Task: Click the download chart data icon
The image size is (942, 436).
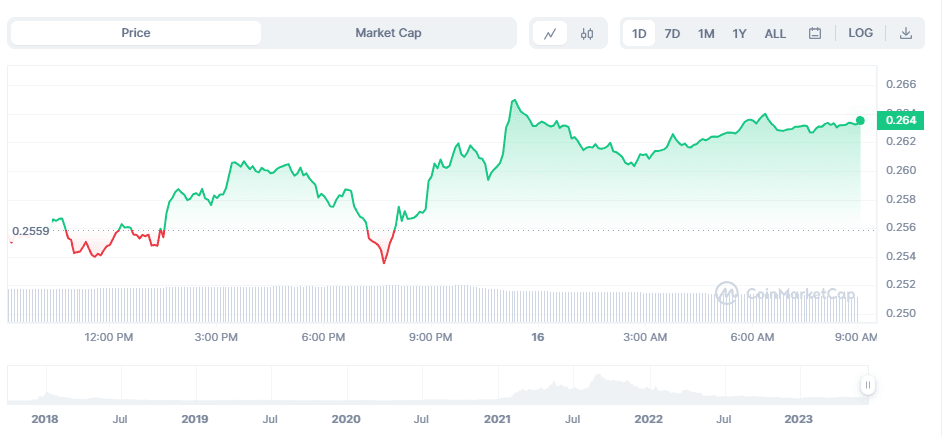Action: click(906, 33)
